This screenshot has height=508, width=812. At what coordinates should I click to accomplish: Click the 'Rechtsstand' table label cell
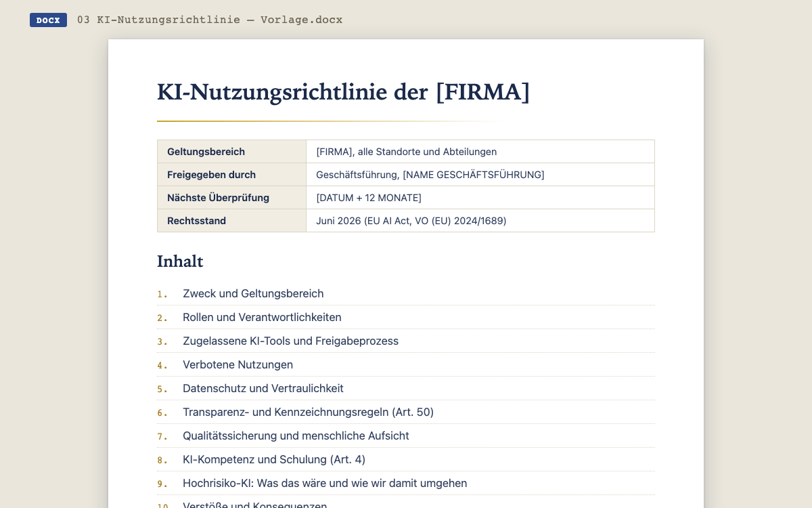click(x=232, y=221)
